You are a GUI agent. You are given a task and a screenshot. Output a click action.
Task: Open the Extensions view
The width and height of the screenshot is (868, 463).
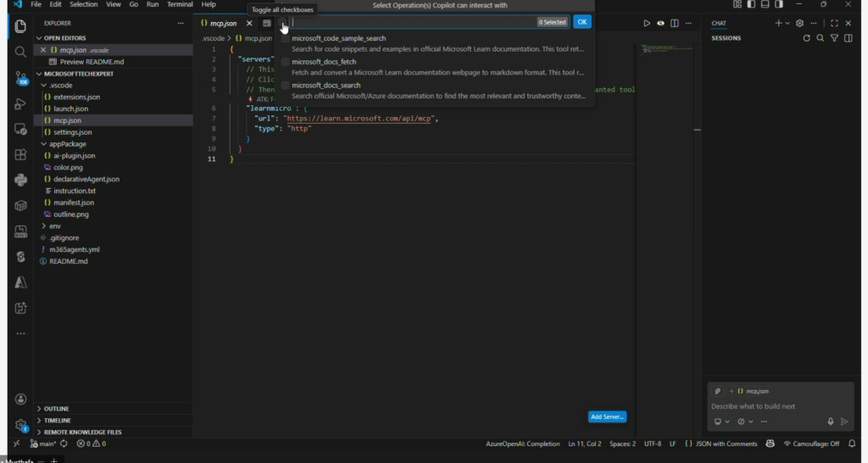click(x=20, y=155)
